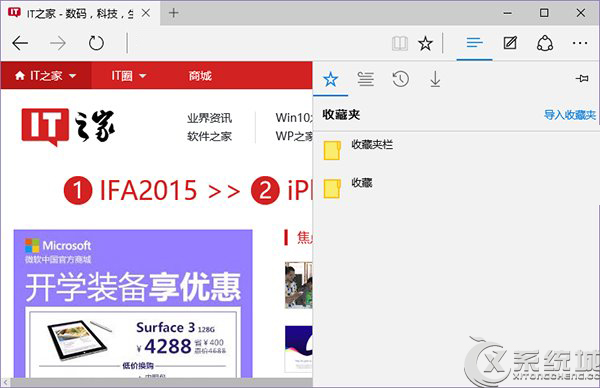The width and height of the screenshot is (600, 388).
Task: Pin the hub pane open
Action: pyautogui.click(x=582, y=78)
